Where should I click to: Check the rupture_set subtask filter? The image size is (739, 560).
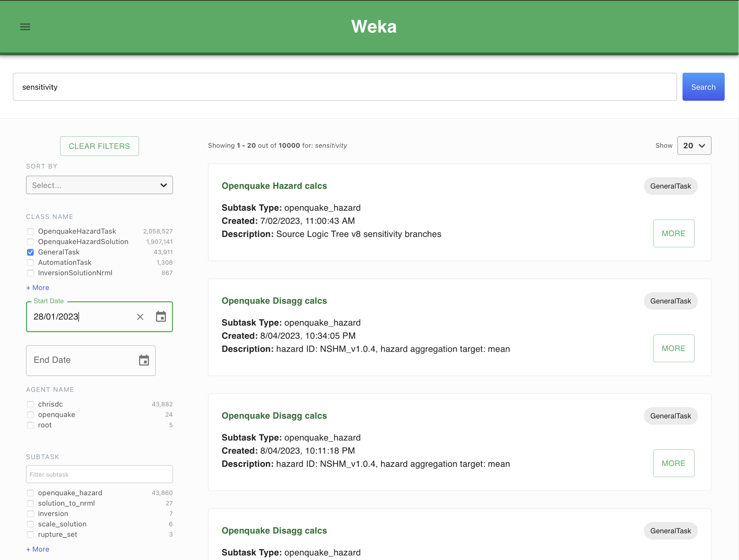pos(30,534)
